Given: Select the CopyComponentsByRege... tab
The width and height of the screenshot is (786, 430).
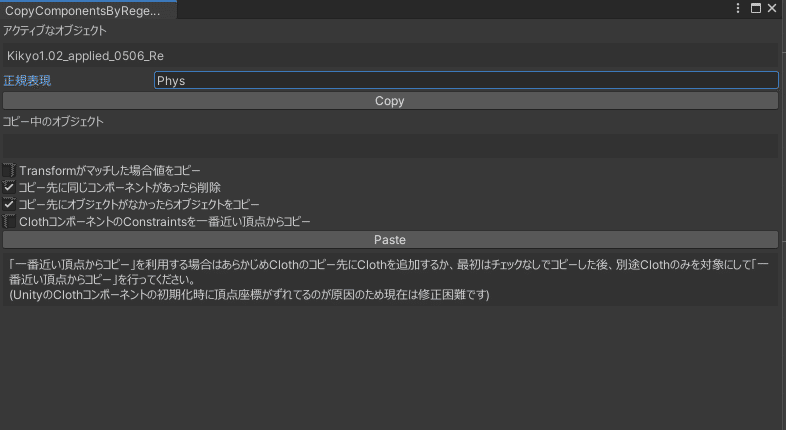Looking at the screenshot, I should pos(88,10).
